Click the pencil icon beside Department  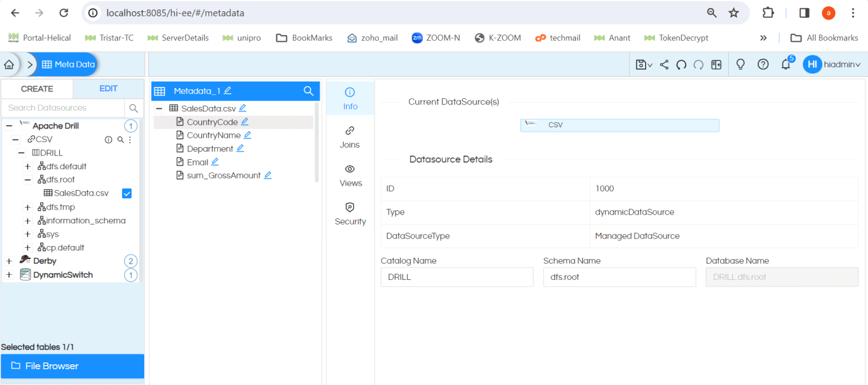click(240, 148)
